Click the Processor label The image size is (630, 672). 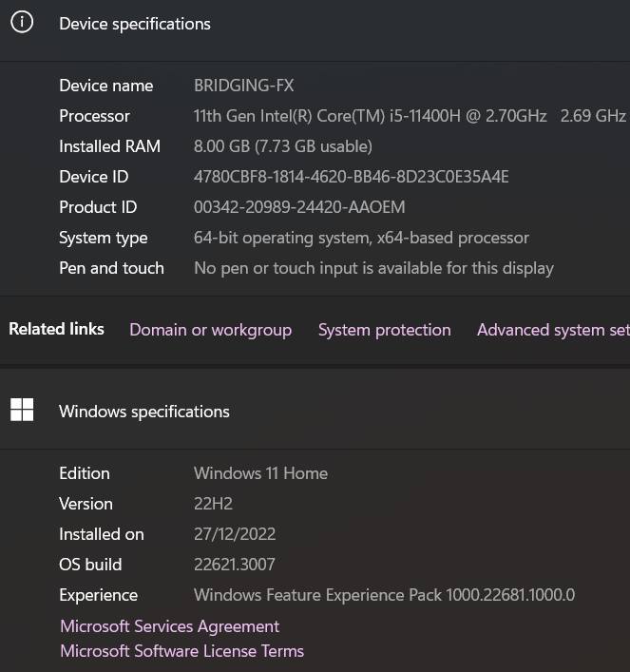95,116
